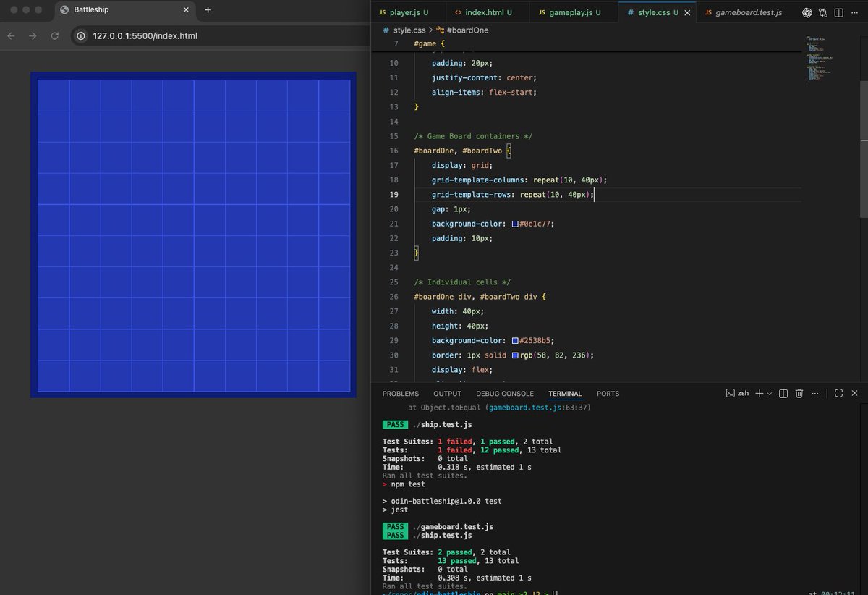Kill terminal with the trash icon
Screen dimensions: 868x595
click(799, 393)
